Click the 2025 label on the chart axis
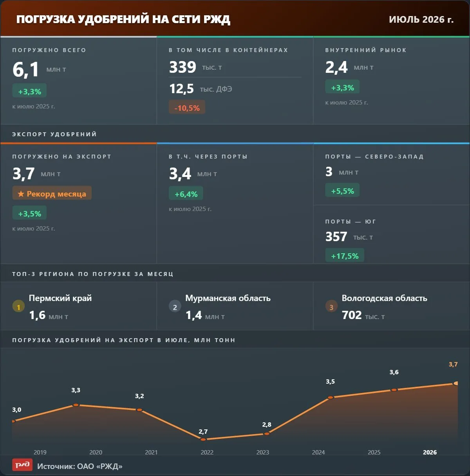 pyautogui.click(x=374, y=452)
